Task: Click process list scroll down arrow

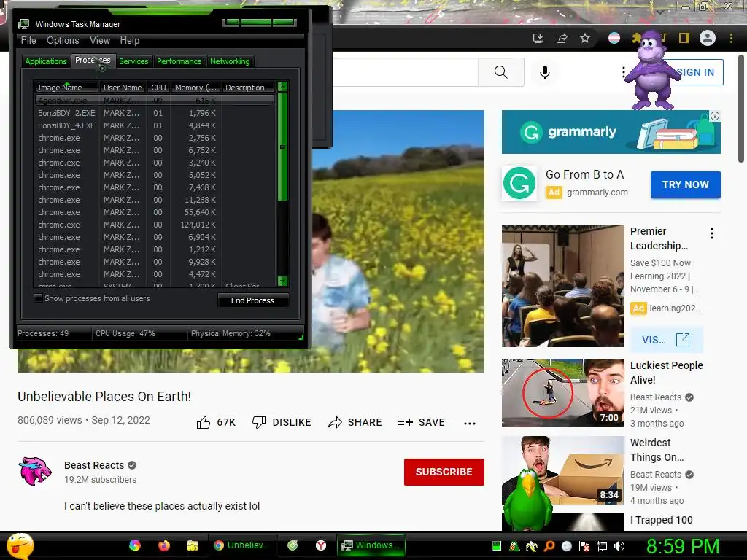Action: pos(282,281)
